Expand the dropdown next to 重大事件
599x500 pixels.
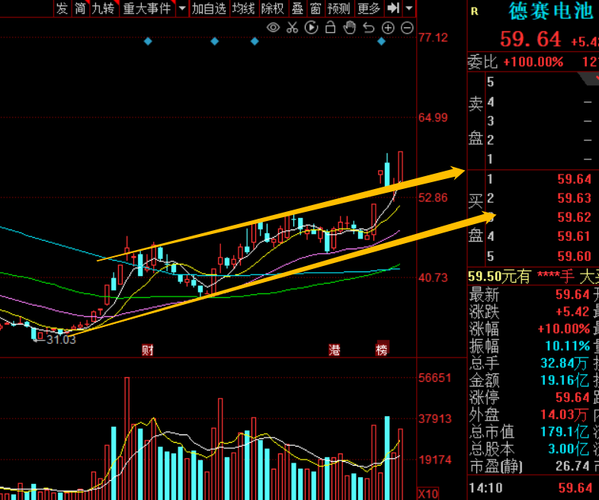[182, 8]
